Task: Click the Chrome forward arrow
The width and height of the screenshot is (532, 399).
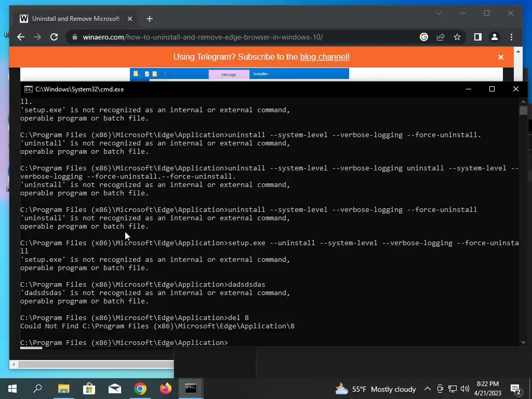Action: coord(37,37)
